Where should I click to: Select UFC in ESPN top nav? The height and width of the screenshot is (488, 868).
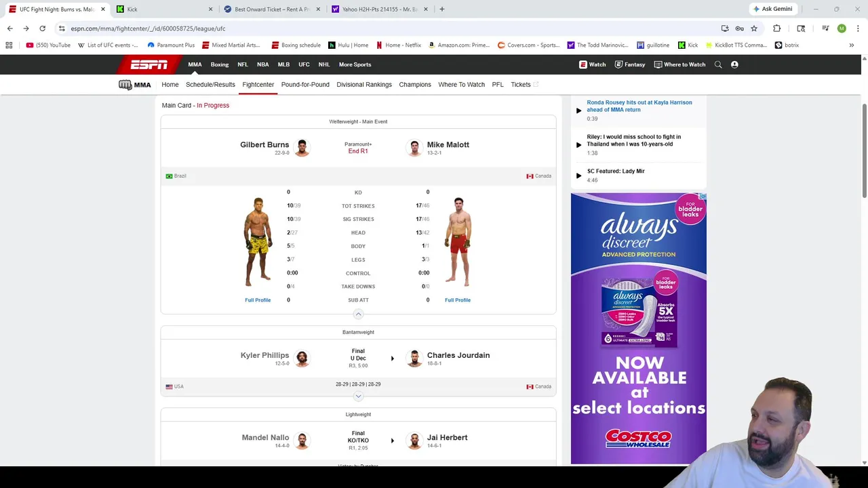click(304, 64)
